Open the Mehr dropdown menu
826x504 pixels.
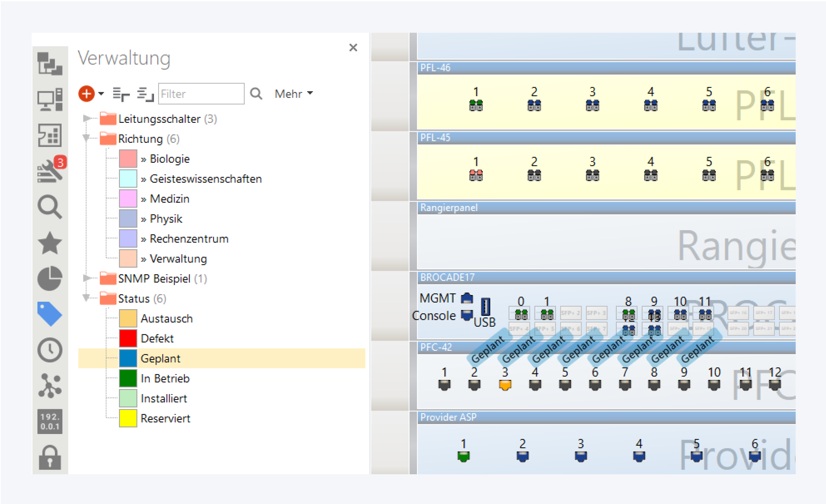(x=294, y=94)
